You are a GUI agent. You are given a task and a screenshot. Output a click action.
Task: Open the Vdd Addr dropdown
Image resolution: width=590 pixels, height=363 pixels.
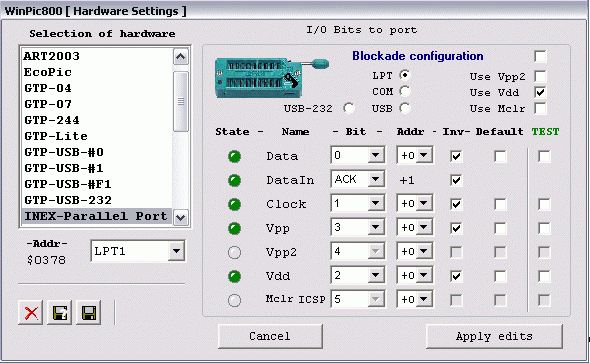424,275
